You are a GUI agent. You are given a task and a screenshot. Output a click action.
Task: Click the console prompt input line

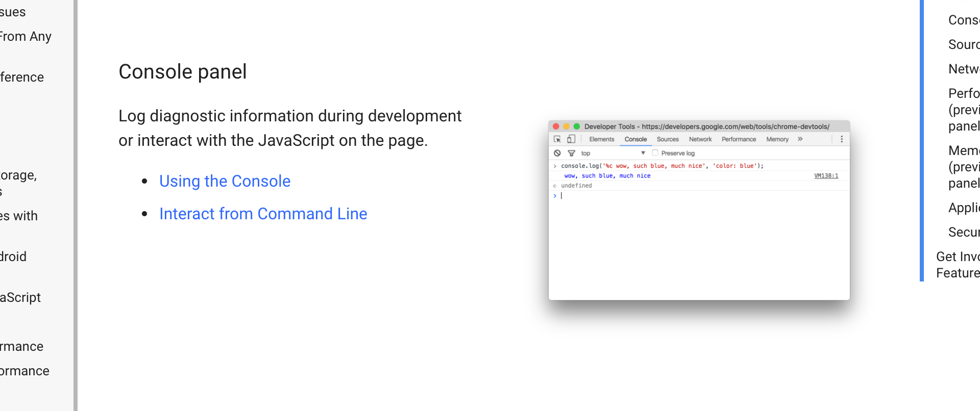[699, 196]
